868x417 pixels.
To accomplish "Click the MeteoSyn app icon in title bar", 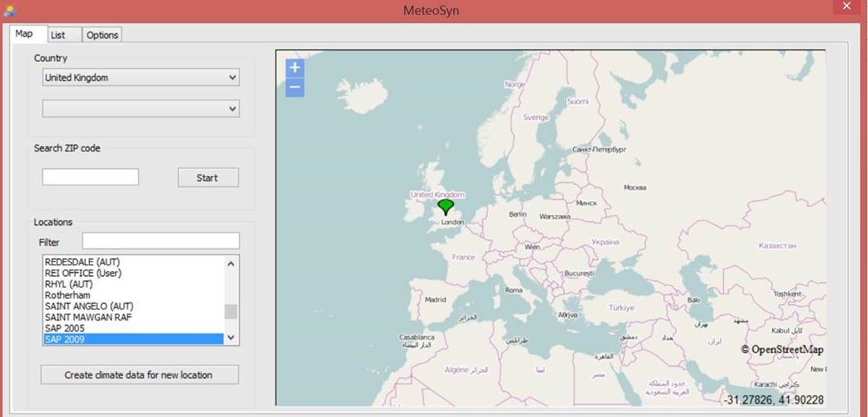I will [10, 10].
